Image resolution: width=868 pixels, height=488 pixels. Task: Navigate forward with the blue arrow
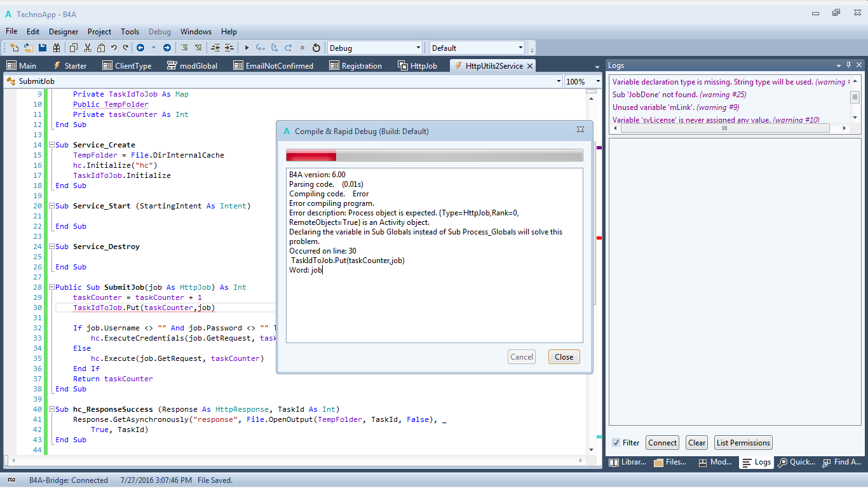(167, 48)
